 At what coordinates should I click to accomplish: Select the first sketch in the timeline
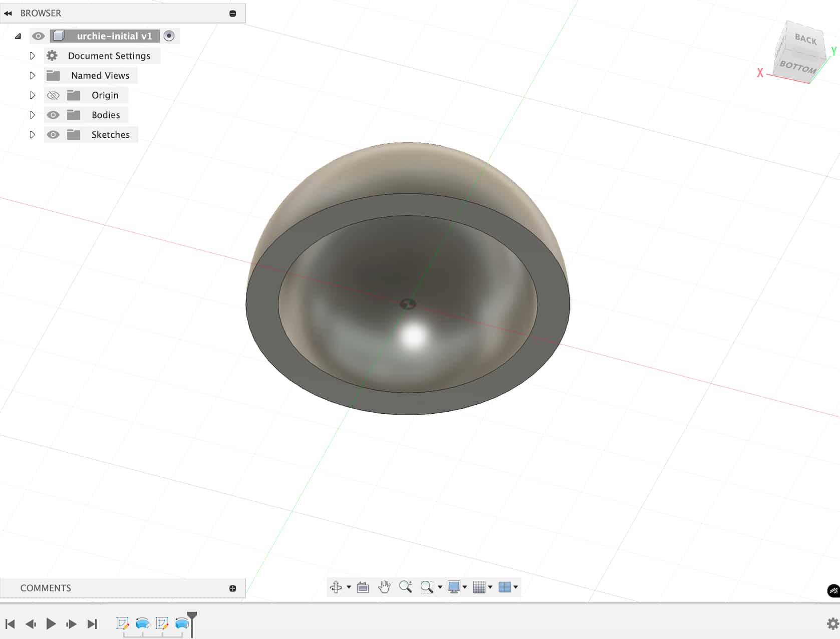123,623
